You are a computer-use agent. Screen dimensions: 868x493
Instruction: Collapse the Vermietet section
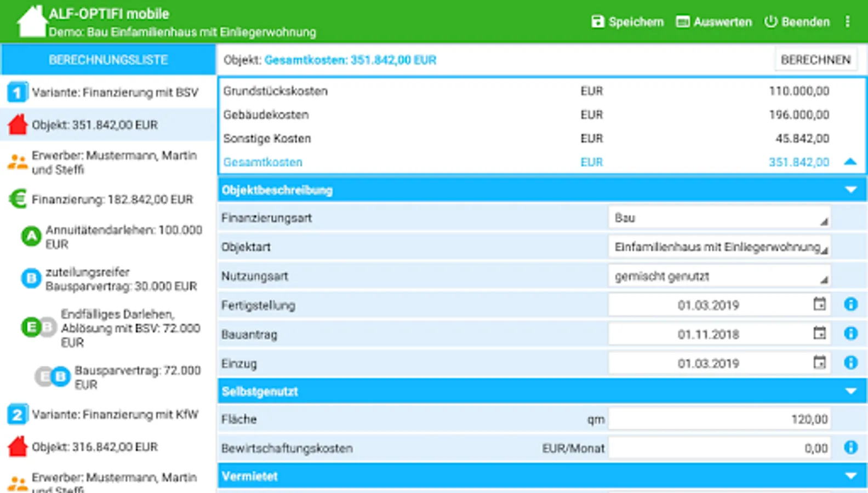click(850, 476)
